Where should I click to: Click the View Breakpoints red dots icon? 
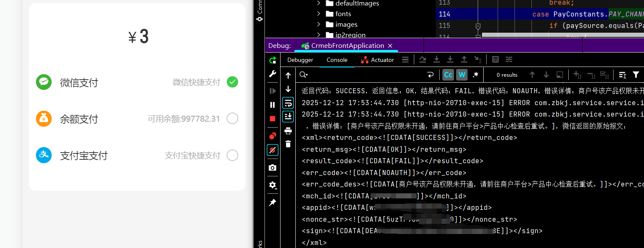pyautogui.click(x=272, y=136)
